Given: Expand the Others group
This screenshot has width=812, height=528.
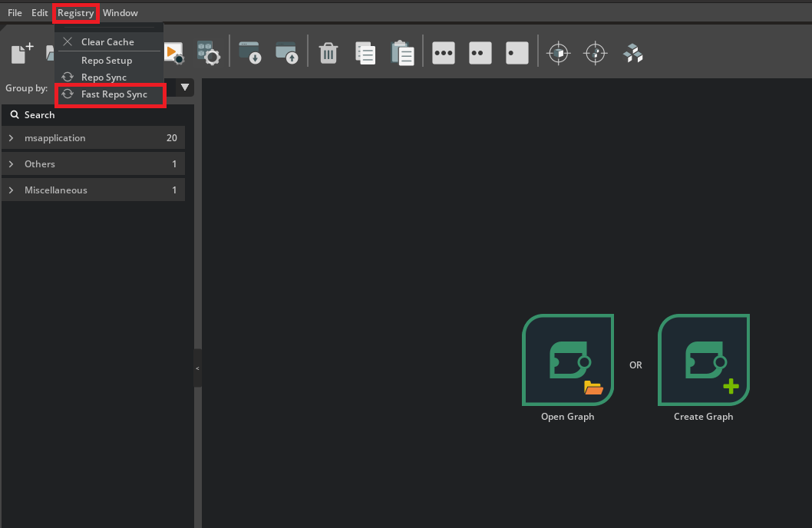Looking at the screenshot, I should click(11, 163).
